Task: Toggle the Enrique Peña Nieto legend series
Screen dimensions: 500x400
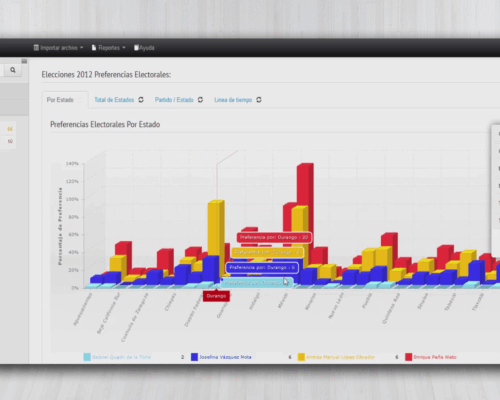Action: [431, 357]
